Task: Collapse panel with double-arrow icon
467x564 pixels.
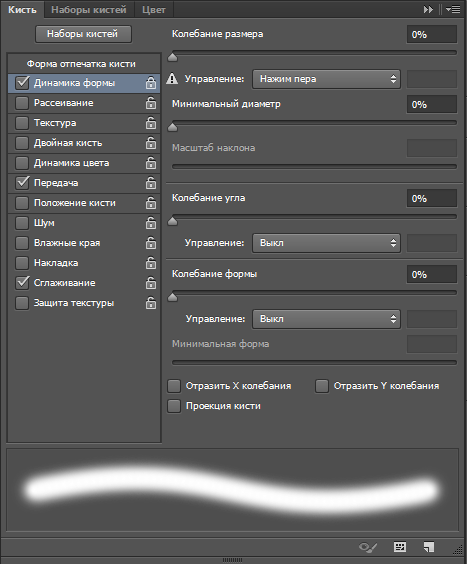Action: click(x=428, y=10)
